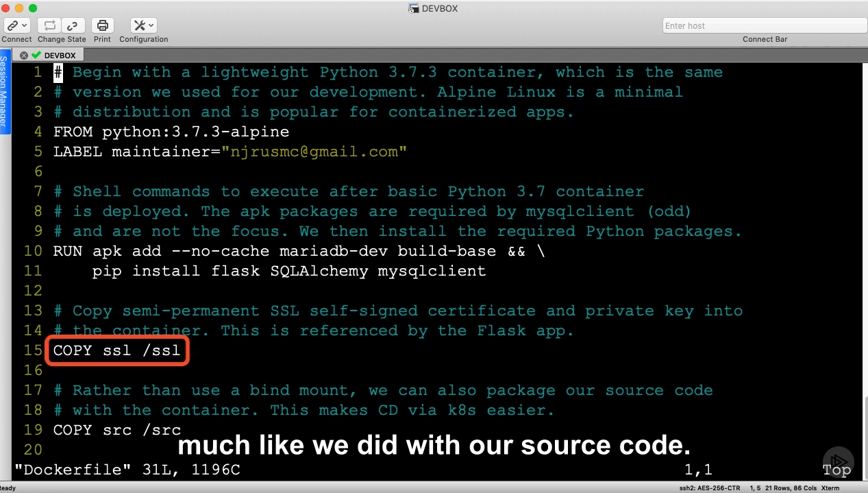
Task: Click the cursor on the first comment line
Action: click(58, 72)
